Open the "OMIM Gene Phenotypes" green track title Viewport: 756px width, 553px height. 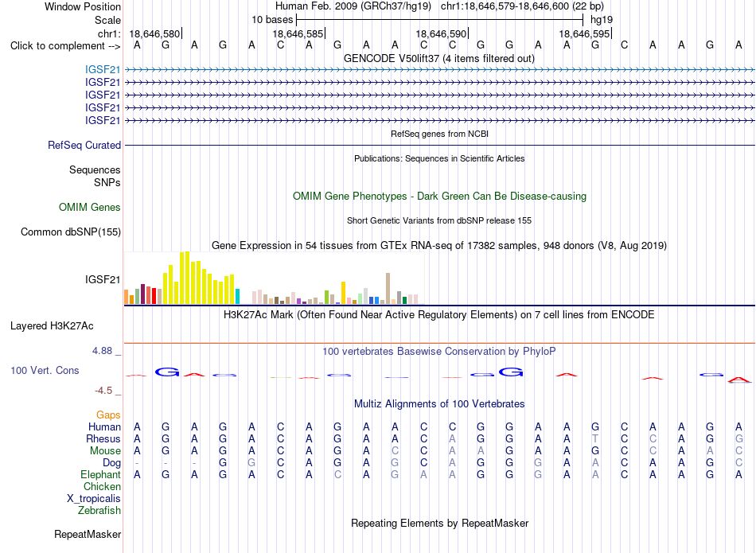439,197
